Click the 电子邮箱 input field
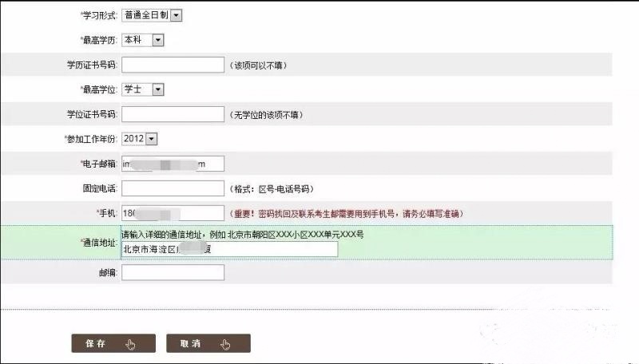 (x=173, y=164)
